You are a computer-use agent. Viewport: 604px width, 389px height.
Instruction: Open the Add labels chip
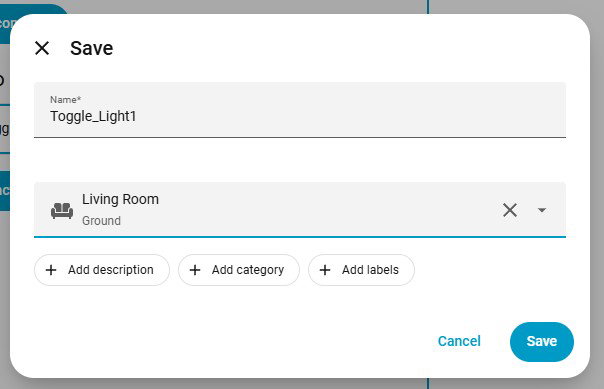coord(361,270)
